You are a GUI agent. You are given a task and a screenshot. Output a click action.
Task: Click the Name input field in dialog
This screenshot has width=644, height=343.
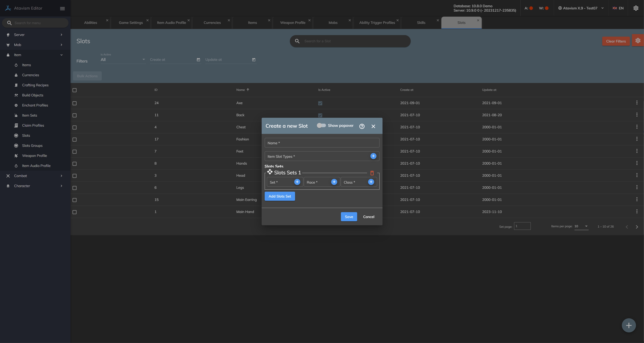[322, 143]
